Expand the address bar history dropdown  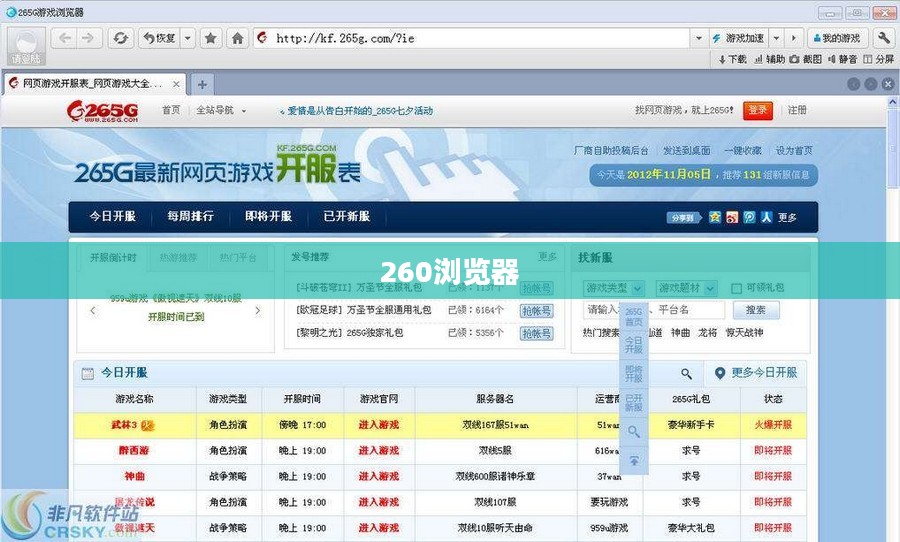coord(699,38)
